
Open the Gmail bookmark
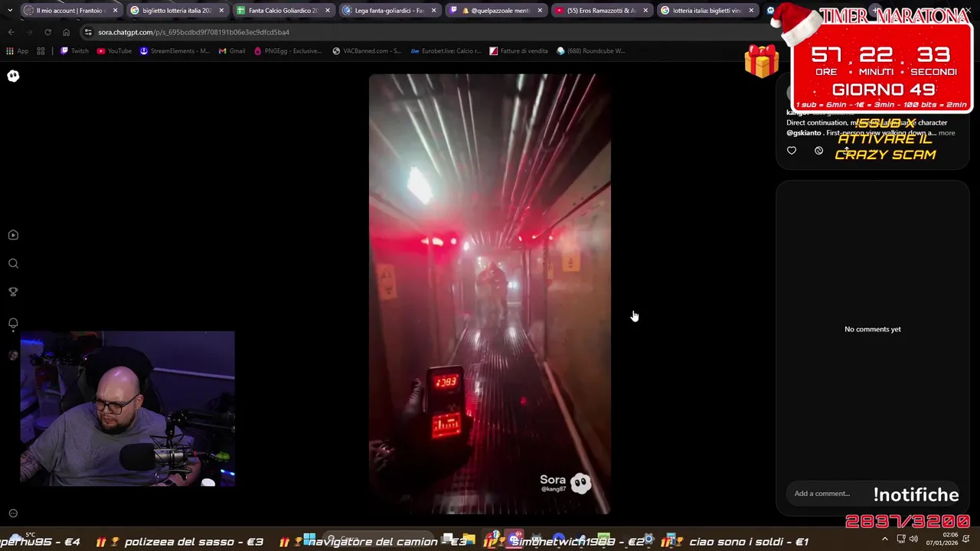click(x=232, y=51)
